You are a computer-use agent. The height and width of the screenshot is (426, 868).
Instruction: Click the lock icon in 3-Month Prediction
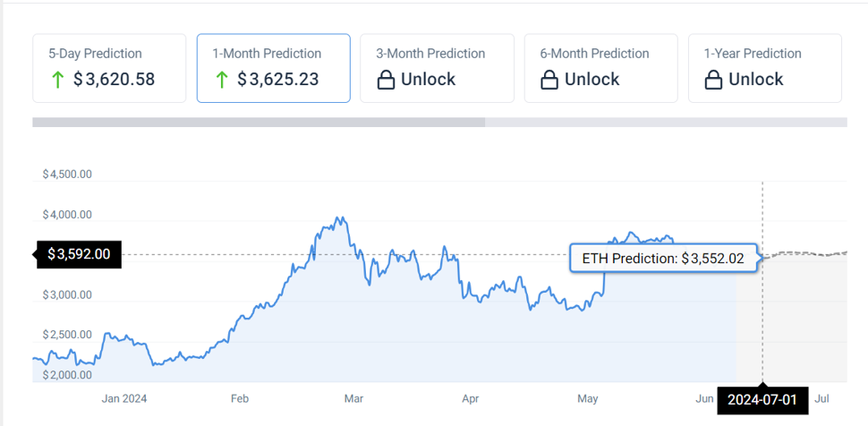(386, 80)
